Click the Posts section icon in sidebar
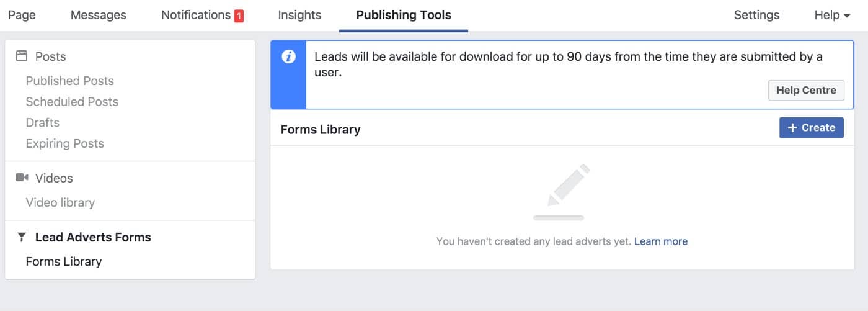This screenshot has height=311, width=868. (x=22, y=56)
